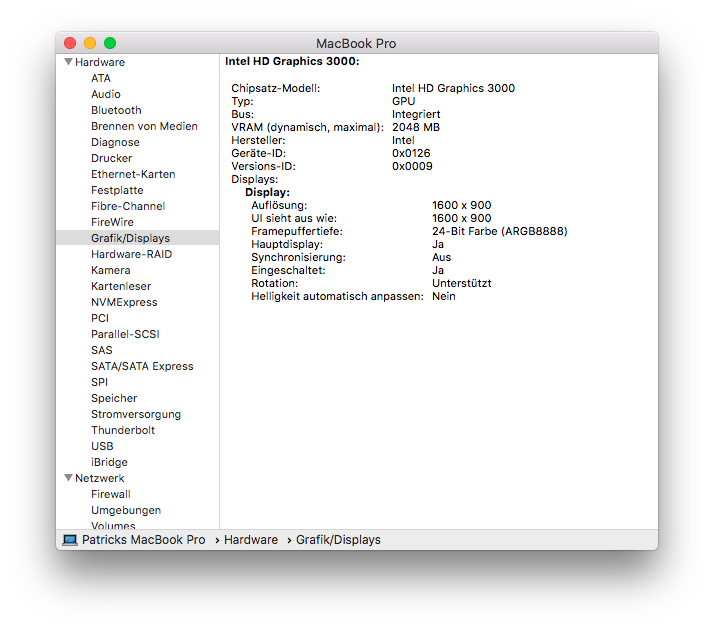Select Festplatte in the sidebar
This screenshot has height=630, width=714.
tap(117, 190)
